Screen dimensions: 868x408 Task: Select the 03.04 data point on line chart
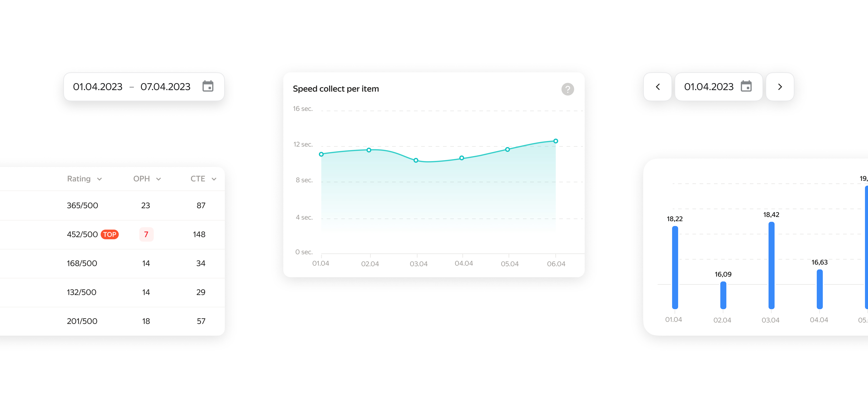click(x=416, y=160)
